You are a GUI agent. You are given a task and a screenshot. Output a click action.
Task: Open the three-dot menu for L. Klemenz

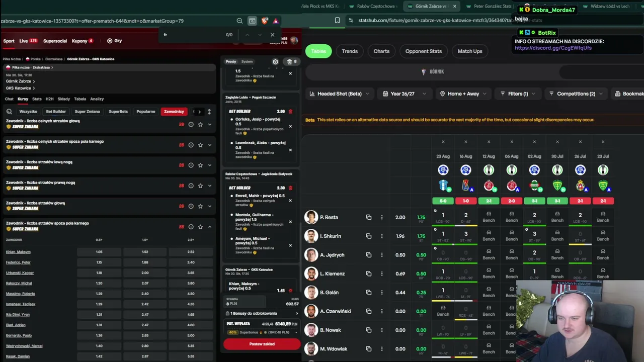pos(382,274)
